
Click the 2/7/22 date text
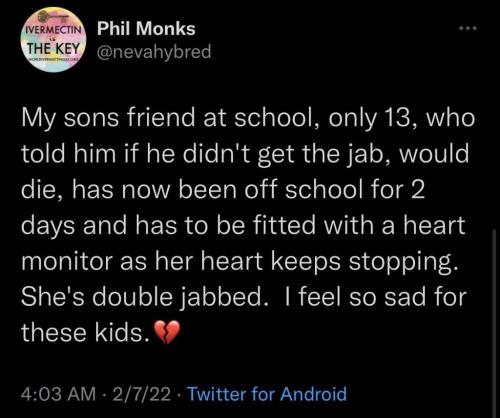click(x=141, y=394)
